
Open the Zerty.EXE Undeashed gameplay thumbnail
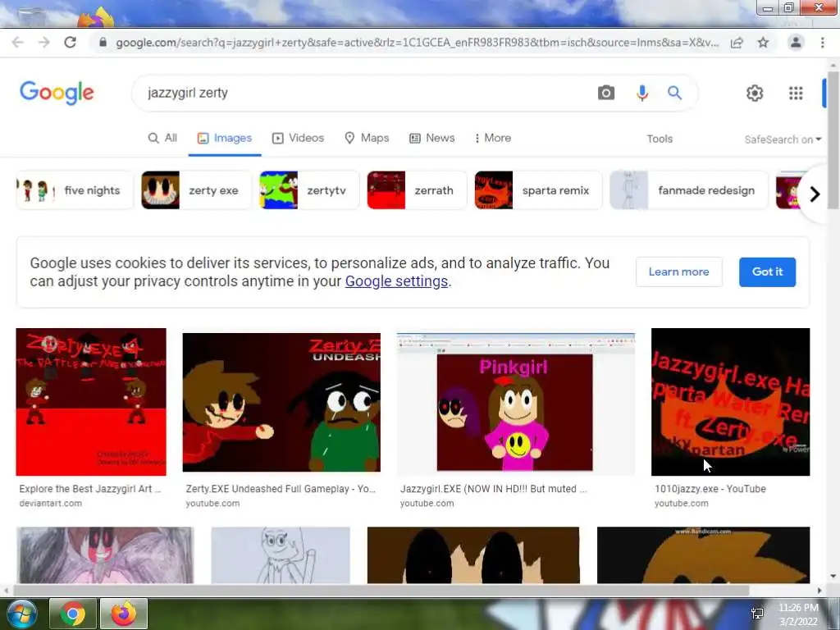(281, 402)
